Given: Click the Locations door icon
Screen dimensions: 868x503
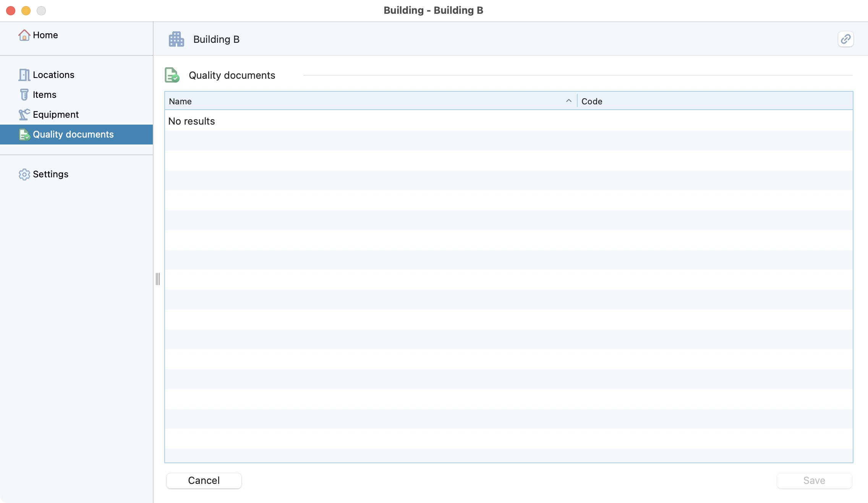Looking at the screenshot, I should coord(24,75).
